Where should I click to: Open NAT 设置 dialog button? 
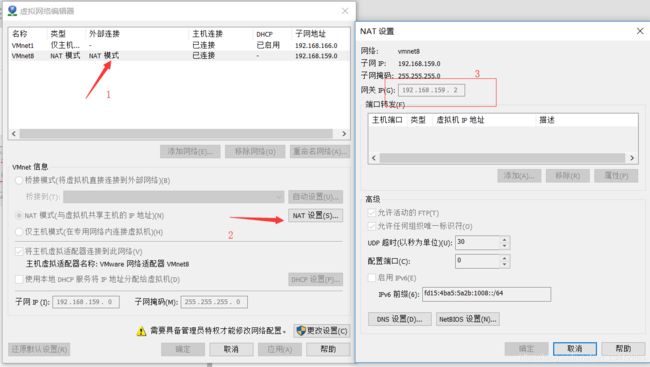pos(315,216)
